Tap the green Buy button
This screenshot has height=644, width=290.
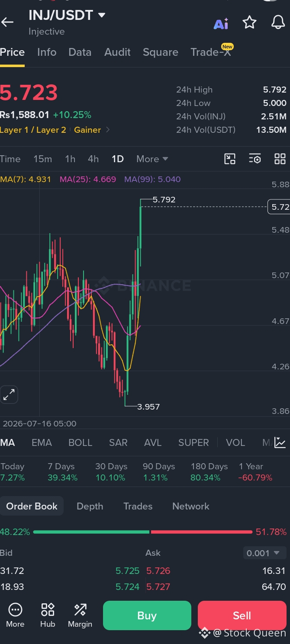(x=147, y=615)
